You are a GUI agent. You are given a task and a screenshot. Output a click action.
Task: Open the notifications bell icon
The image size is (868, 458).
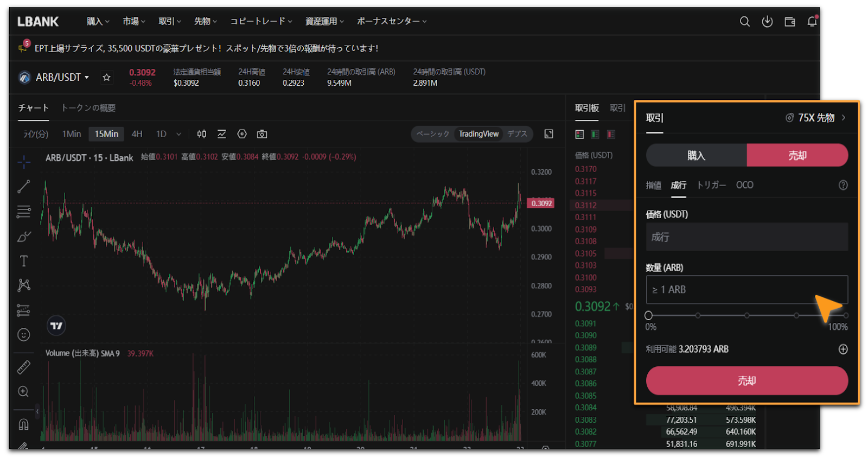click(x=812, y=22)
